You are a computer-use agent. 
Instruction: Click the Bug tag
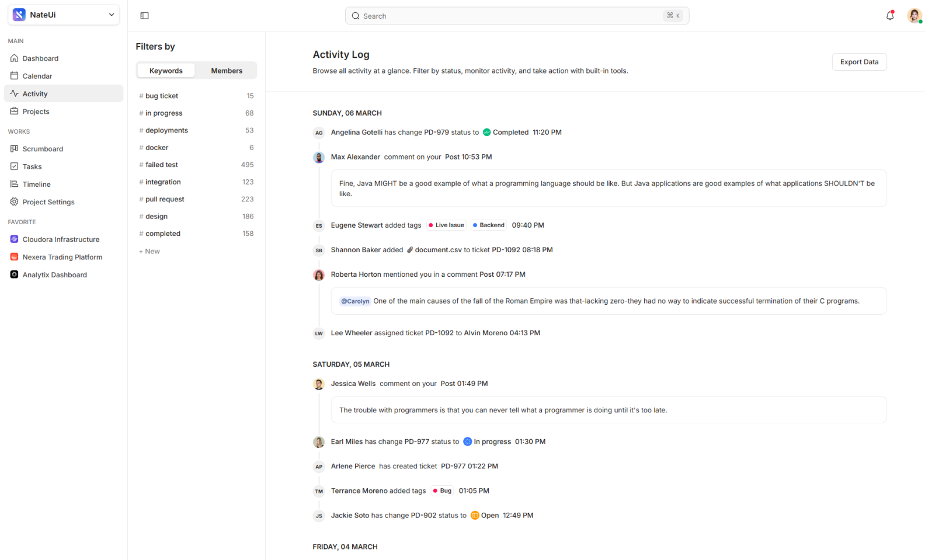click(x=442, y=491)
